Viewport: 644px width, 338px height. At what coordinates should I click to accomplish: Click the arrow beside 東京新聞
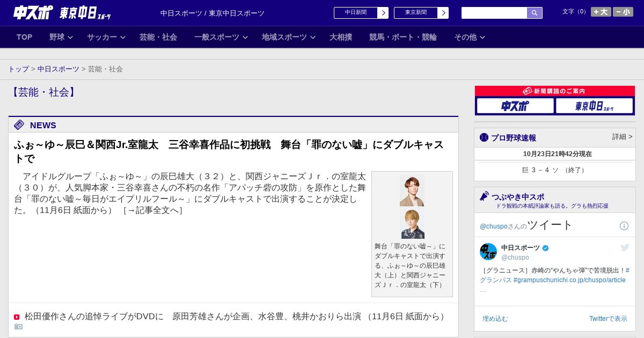click(443, 13)
